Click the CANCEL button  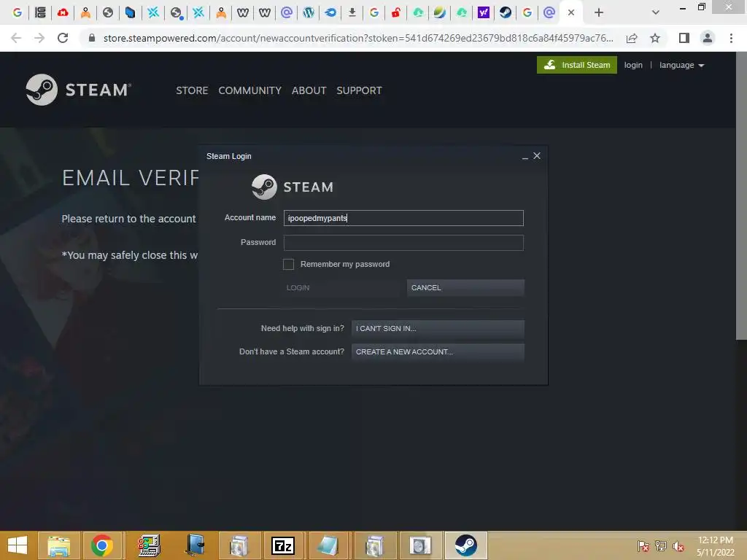click(x=465, y=287)
